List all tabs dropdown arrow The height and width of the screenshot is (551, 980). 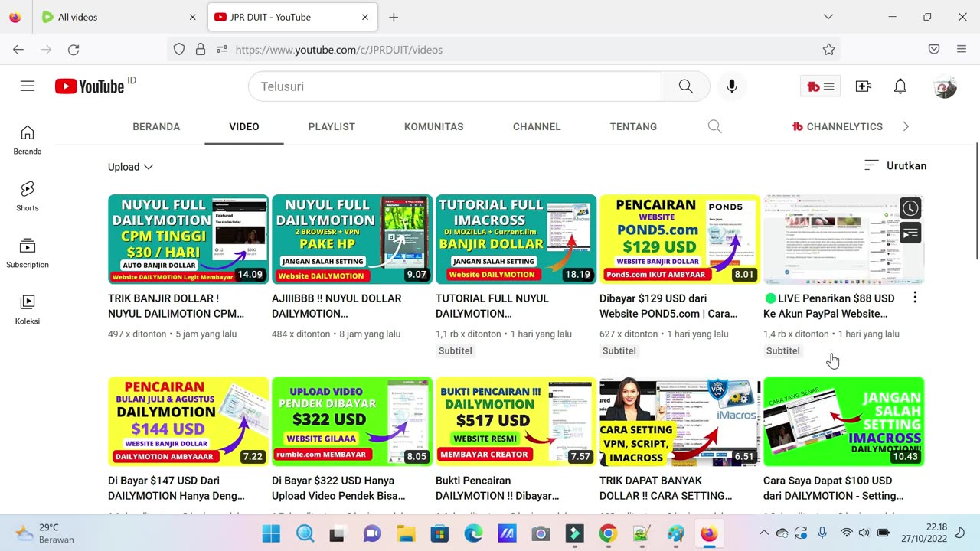click(x=828, y=17)
